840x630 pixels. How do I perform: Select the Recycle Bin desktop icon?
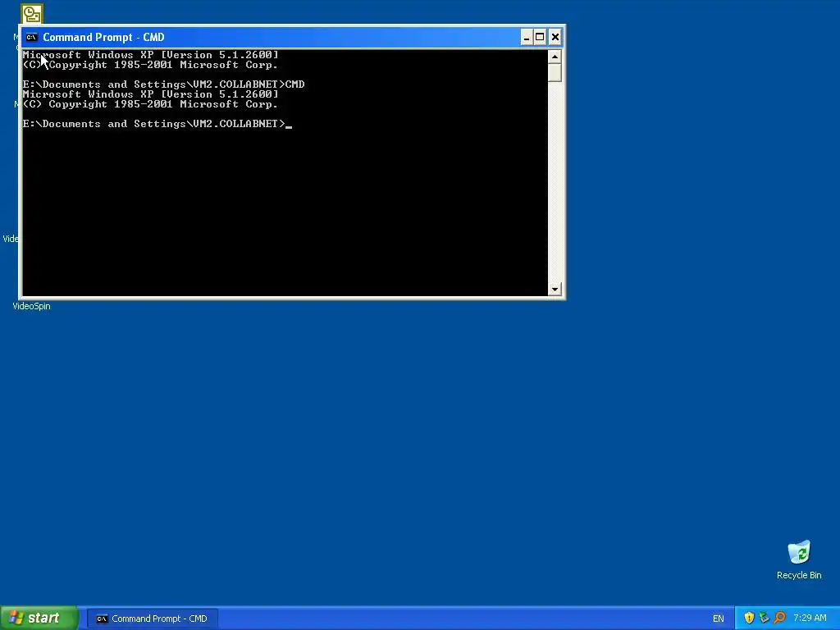click(799, 559)
